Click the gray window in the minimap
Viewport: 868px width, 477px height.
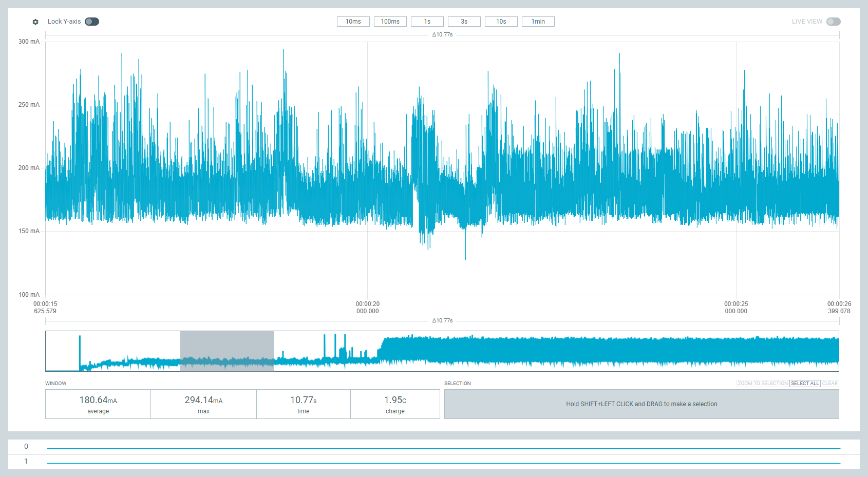click(227, 351)
